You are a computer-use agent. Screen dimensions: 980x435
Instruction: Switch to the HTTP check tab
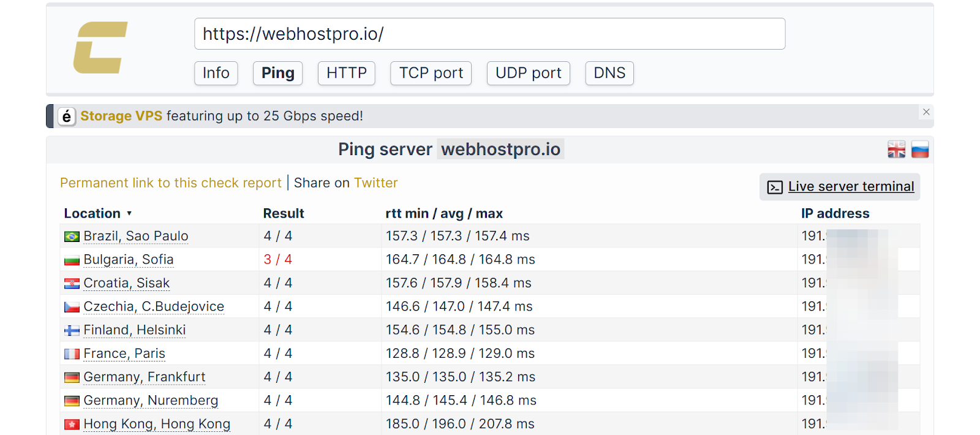tap(347, 73)
